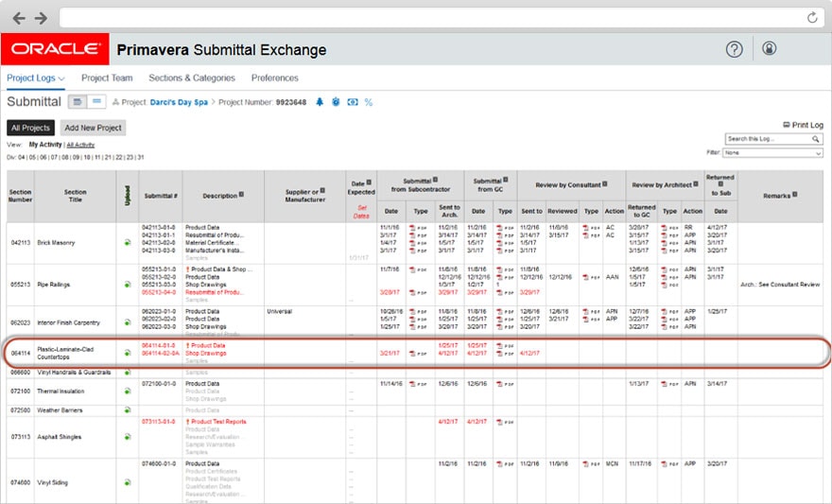The image size is (832, 504).
Task: Open the Project Logs dropdown menu
Action: [35, 78]
